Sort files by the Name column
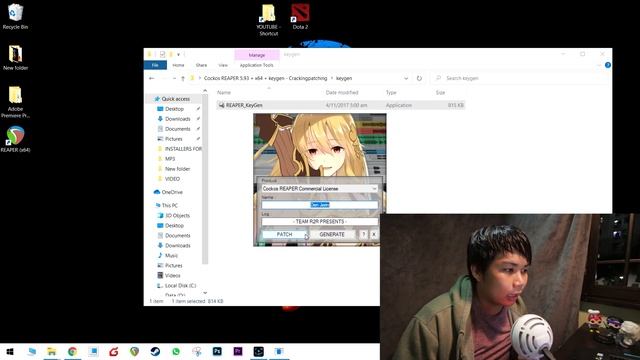The height and width of the screenshot is (360, 640). pos(224,93)
